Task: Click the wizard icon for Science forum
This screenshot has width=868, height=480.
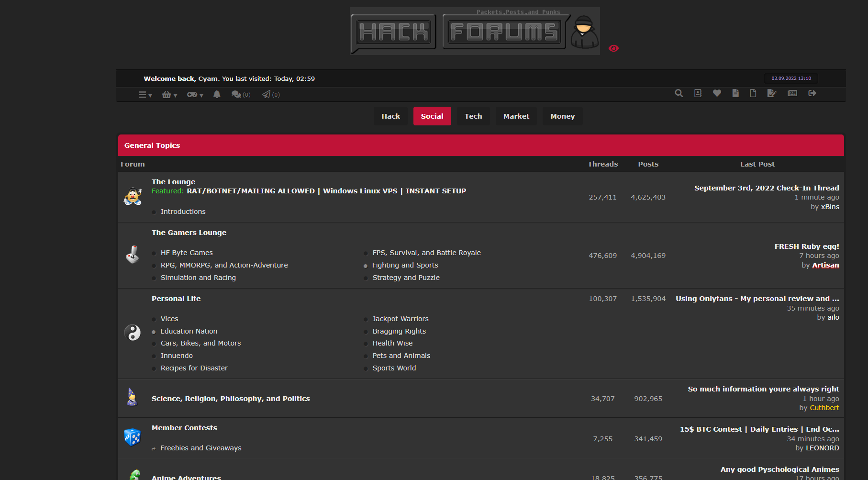Action: [x=132, y=397]
